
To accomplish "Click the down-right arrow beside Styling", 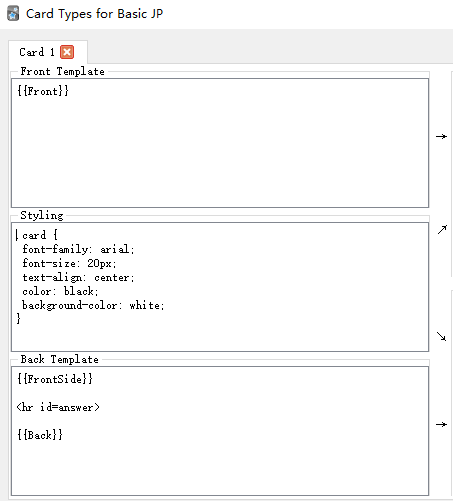I will tap(441, 336).
